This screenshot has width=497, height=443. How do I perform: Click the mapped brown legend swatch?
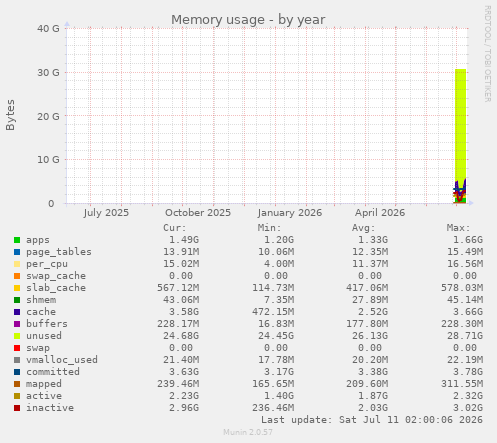pyautogui.click(x=17, y=384)
